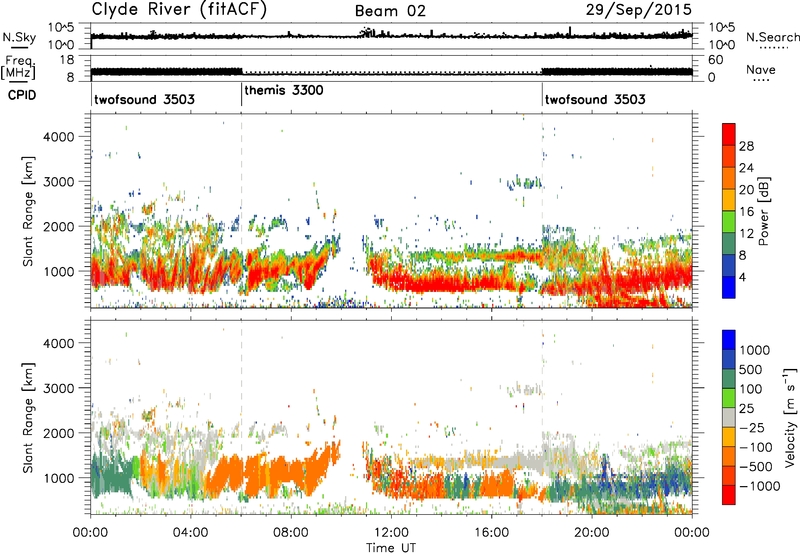Click the '60' tick on the Nave axis
The width and height of the screenshot is (800, 554).
716,59
